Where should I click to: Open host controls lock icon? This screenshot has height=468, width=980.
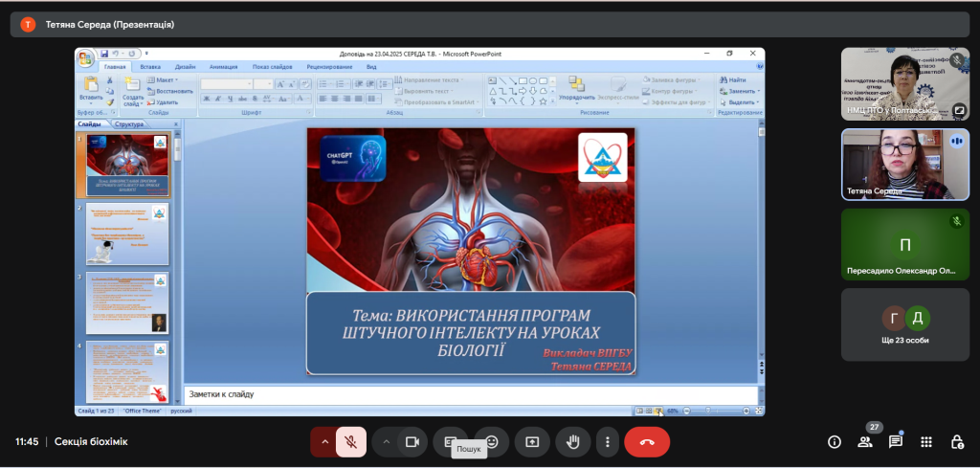coord(956,441)
